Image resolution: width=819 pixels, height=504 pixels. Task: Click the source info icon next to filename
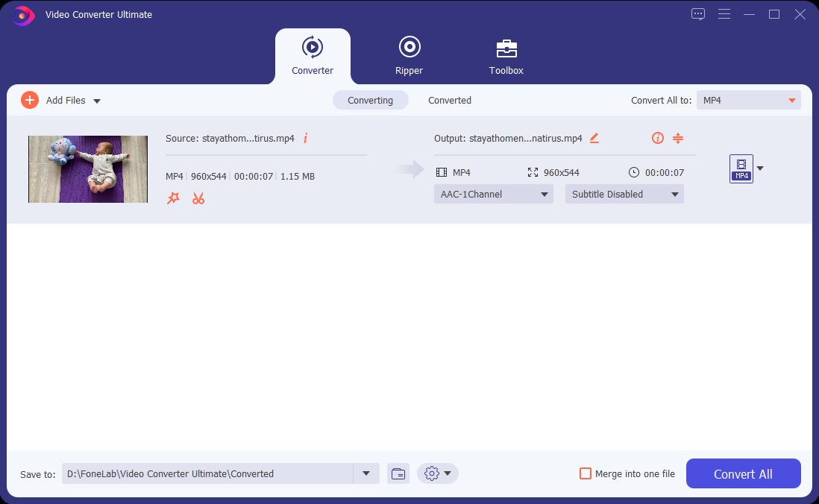(x=305, y=138)
